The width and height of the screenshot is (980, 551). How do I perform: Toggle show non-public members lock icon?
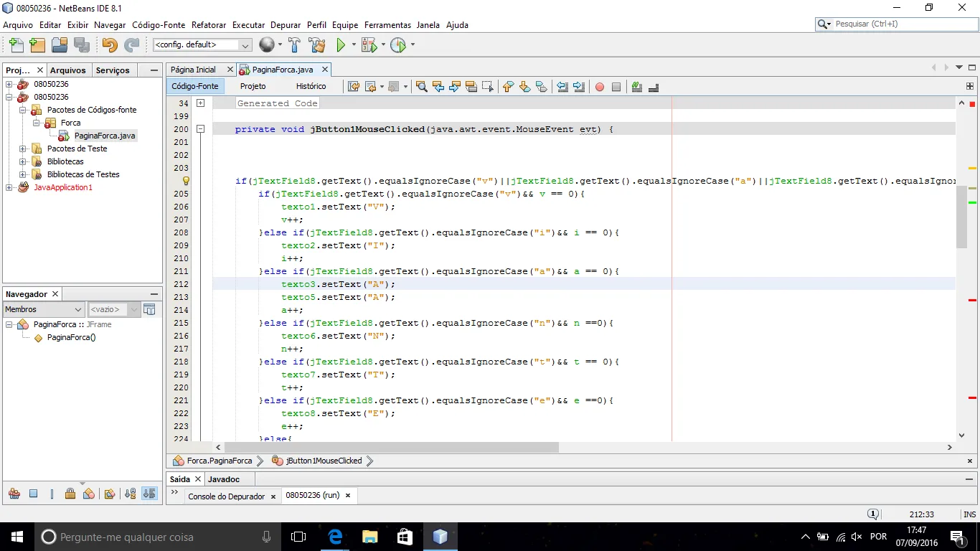tap(70, 494)
